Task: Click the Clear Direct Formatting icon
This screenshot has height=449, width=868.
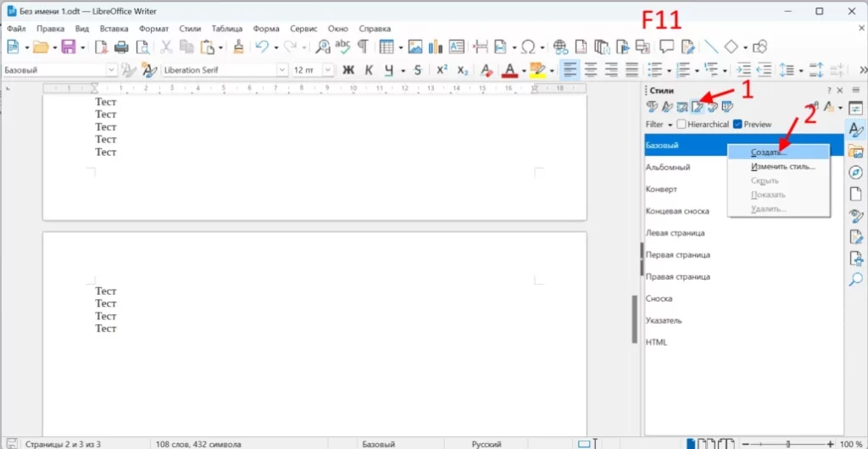Action: pyautogui.click(x=486, y=70)
